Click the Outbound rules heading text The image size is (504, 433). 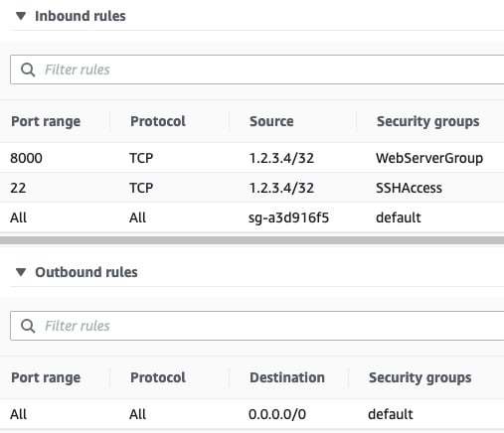click(x=86, y=272)
